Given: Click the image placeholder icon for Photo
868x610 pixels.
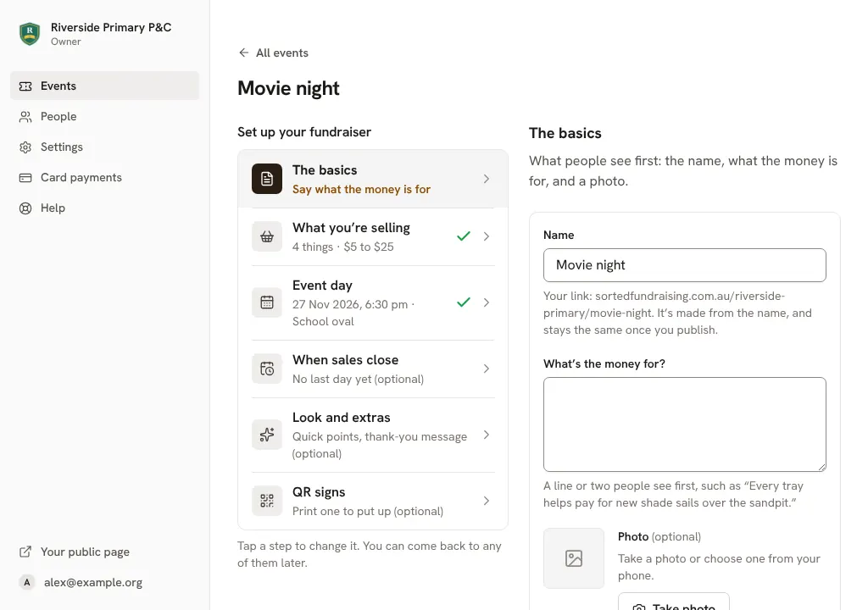Looking at the screenshot, I should (574, 558).
